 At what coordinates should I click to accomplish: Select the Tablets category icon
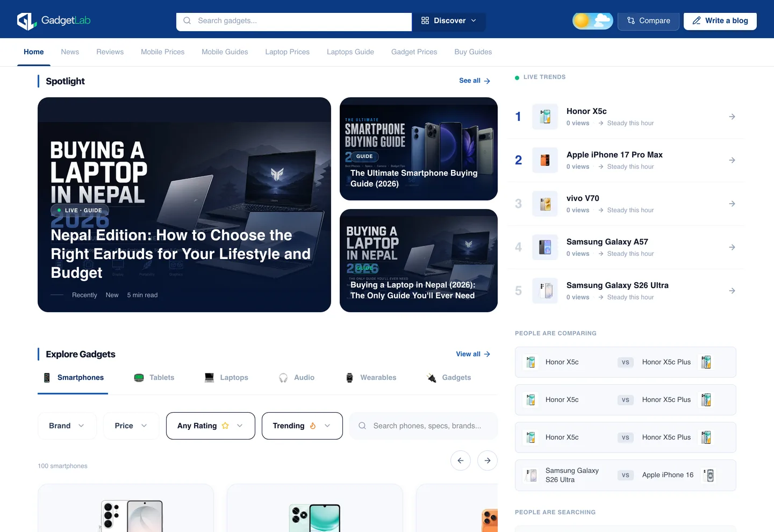139,378
